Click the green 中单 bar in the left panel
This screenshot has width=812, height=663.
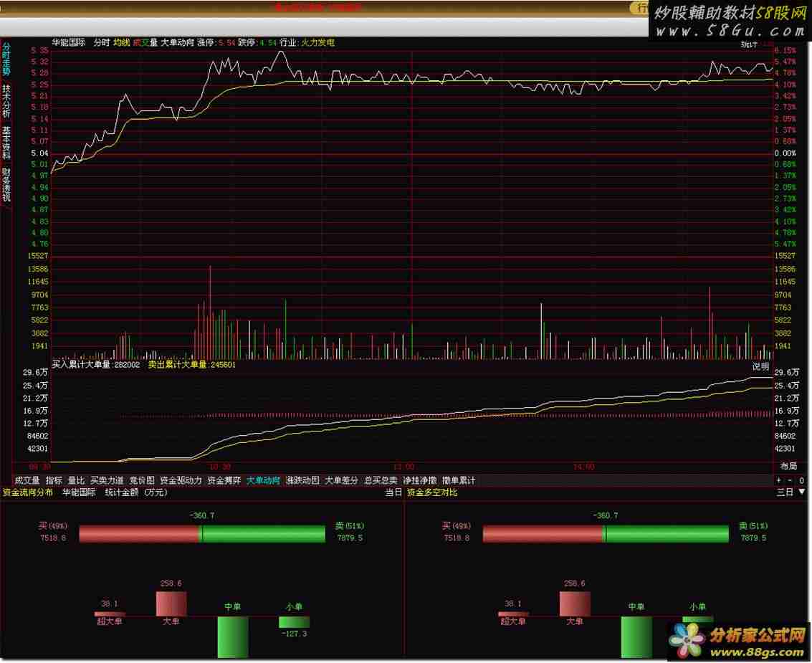tap(232, 637)
